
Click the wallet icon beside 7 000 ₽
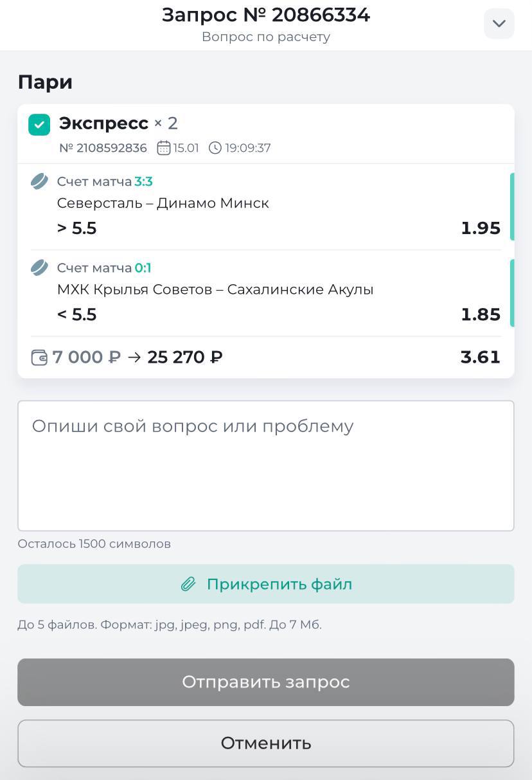(x=39, y=358)
